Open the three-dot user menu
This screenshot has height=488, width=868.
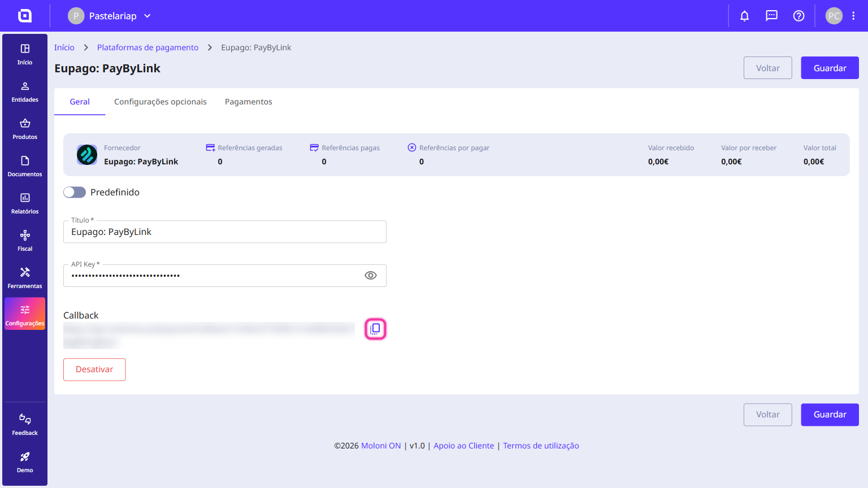click(854, 16)
